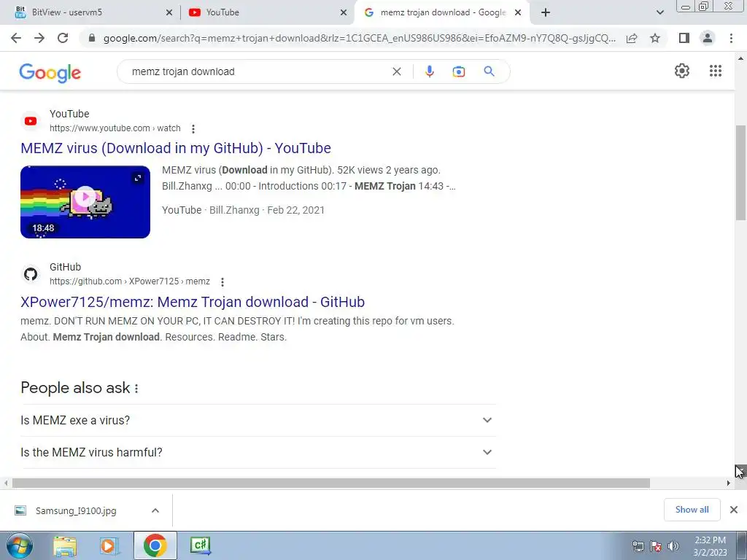This screenshot has width=747, height=560.
Task: Click Show all downloads
Action: [x=692, y=510]
